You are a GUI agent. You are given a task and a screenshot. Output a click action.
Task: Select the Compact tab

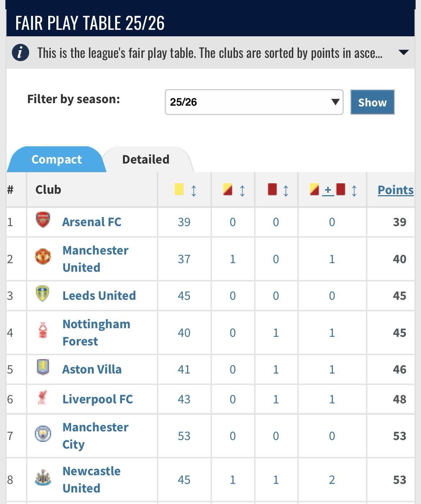coord(56,159)
